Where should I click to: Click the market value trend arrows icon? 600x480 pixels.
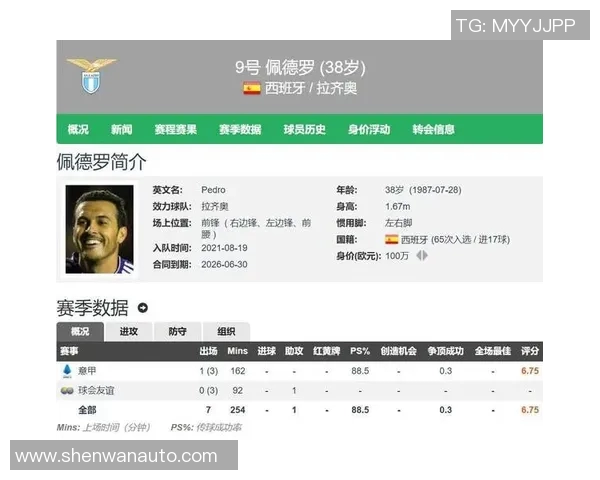422,255
